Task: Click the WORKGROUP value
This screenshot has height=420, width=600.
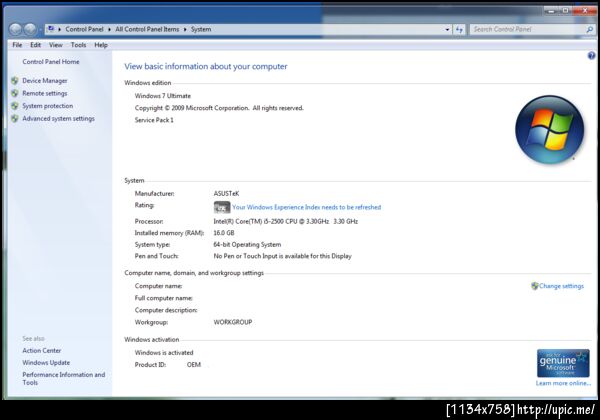Action: click(233, 322)
